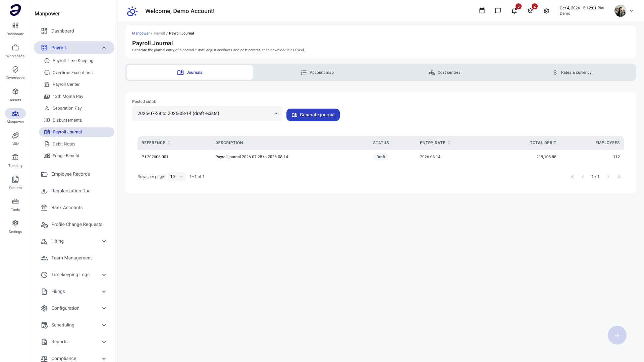
Task: Sort table by Reference column
Action: tap(156, 143)
